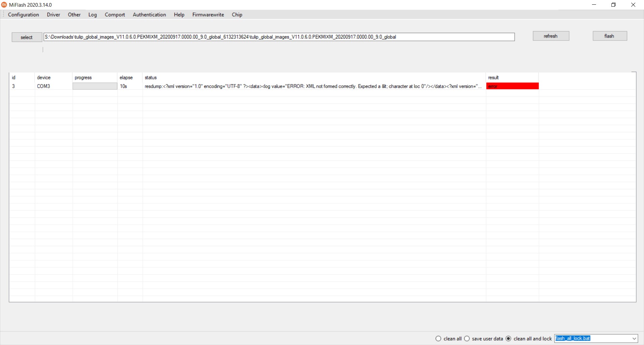Close the MiFlash window
Screen dimensions: 644x345
(633, 5)
